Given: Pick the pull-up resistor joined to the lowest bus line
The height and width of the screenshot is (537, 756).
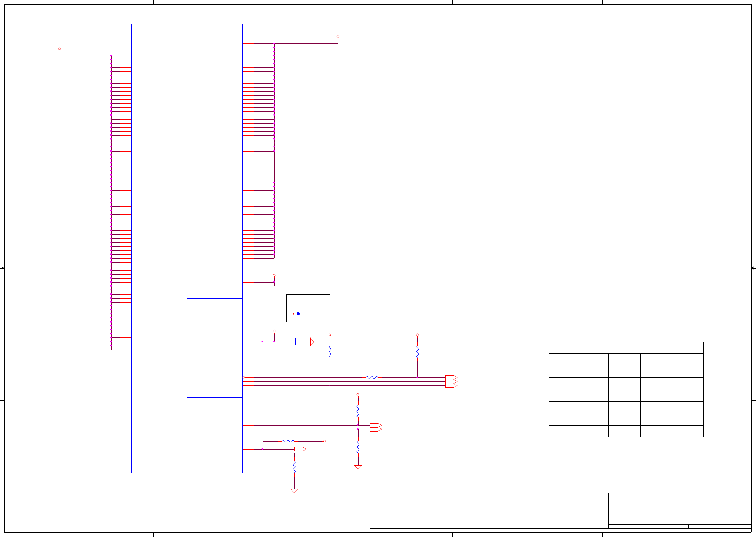Looking at the screenshot, I should pyautogui.click(x=330, y=352).
